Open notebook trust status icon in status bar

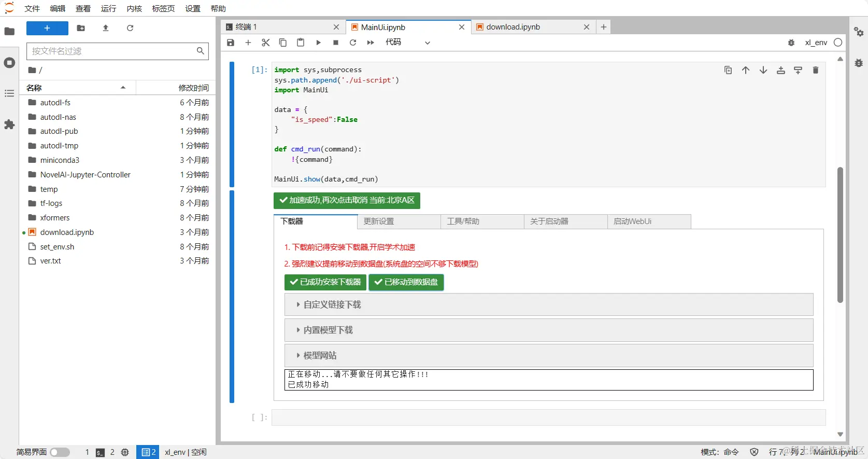[755, 452]
